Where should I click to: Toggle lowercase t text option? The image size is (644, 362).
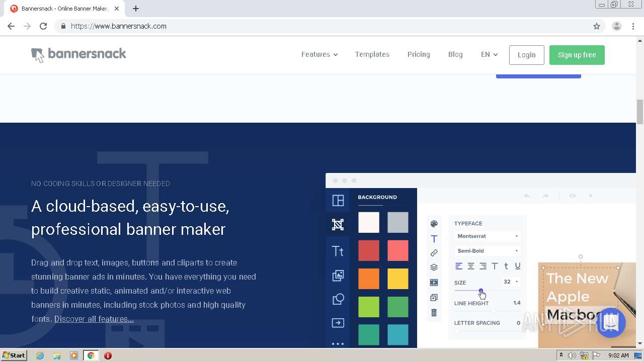506,266
